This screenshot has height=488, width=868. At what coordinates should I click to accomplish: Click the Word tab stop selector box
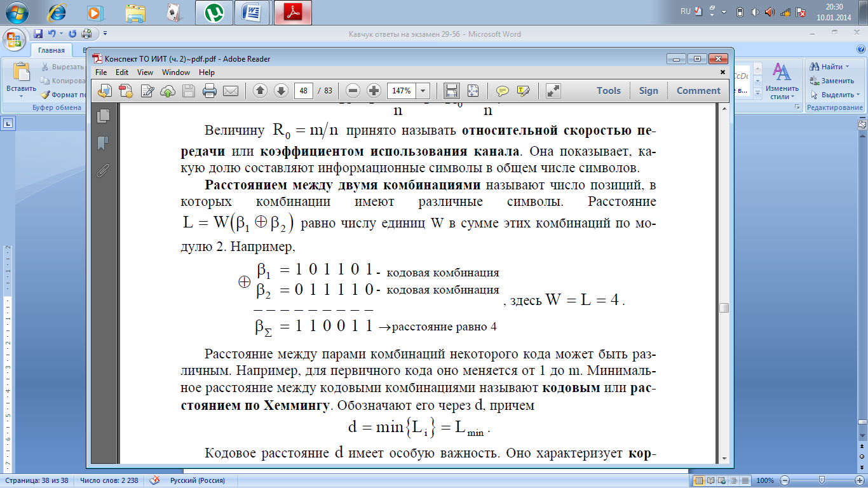point(8,123)
